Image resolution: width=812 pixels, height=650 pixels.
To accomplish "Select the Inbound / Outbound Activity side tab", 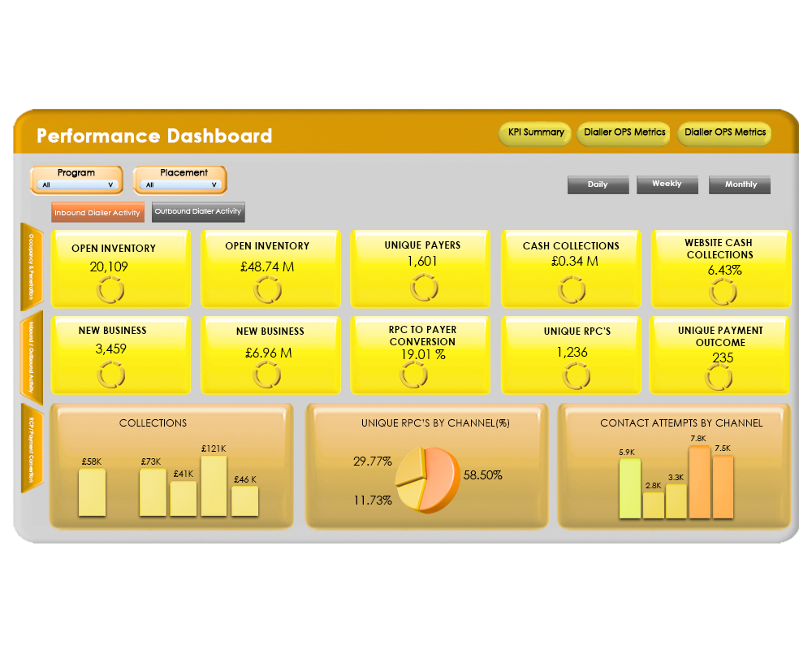I will tap(31, 356).
